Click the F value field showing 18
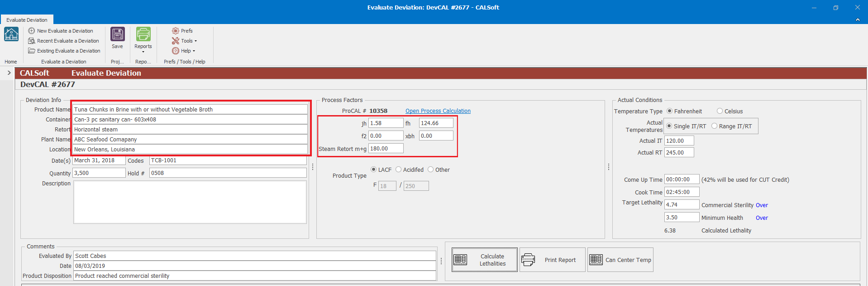 tap(387, 186)
